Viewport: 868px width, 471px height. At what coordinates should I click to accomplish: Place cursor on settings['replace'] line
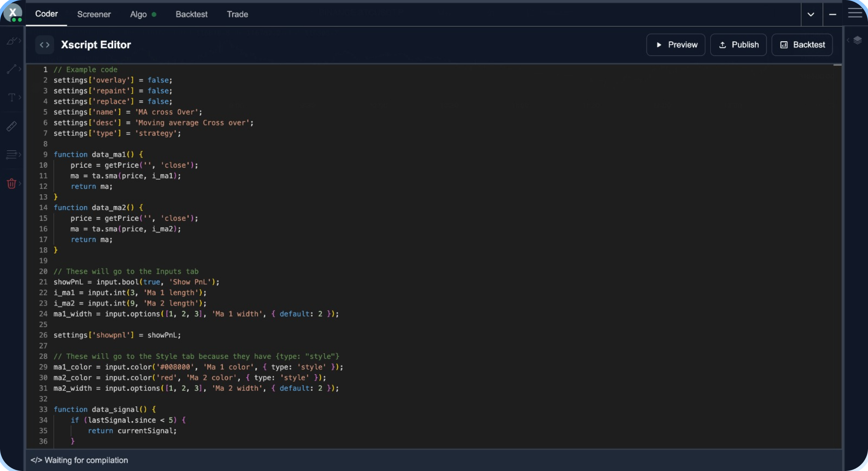pos(113,101)
